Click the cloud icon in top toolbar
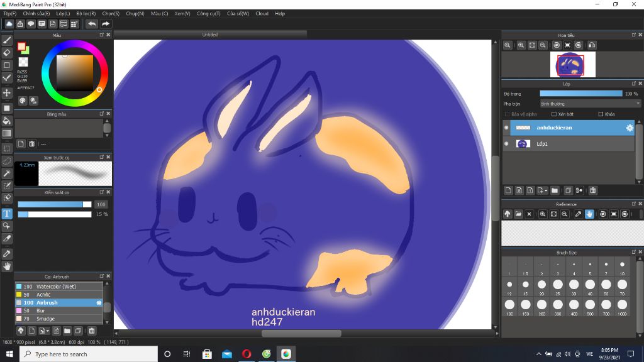Image resolution: width=644 pixels, height=362 pixels. point(9,25)
